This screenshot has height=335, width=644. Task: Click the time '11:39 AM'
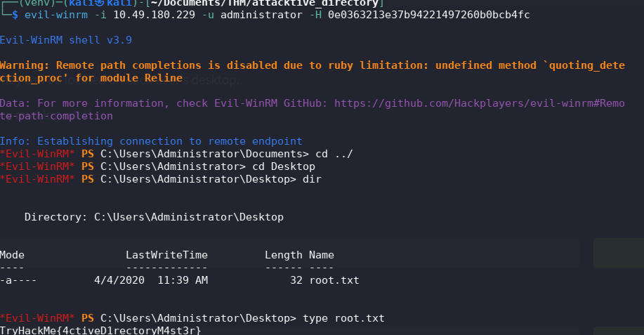[183, 280]
